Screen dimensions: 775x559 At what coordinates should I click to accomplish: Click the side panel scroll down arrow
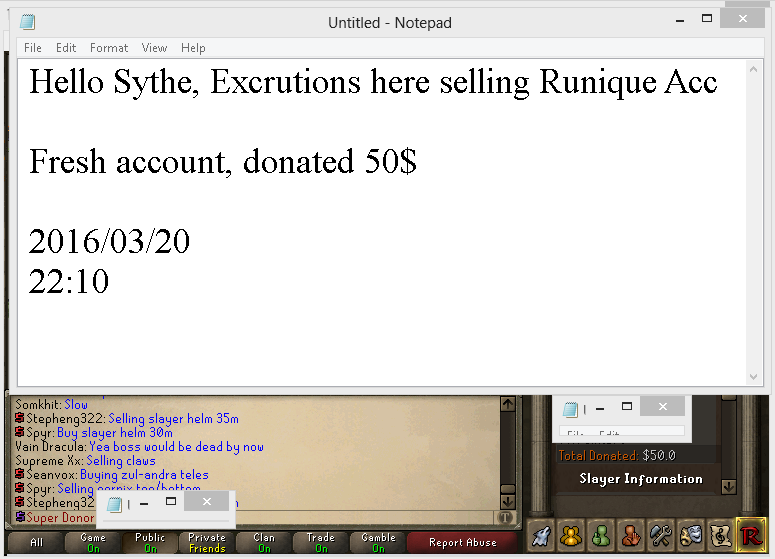tap(729, 487)
